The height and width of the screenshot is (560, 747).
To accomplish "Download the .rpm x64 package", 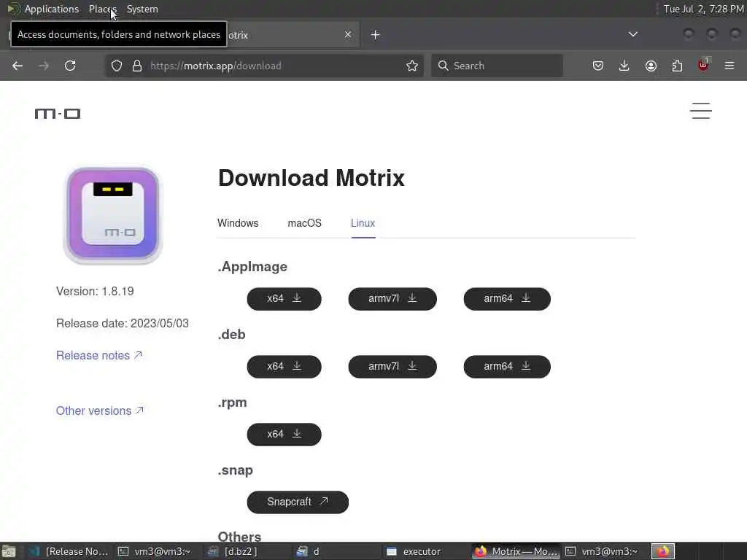I will (284, 435).
